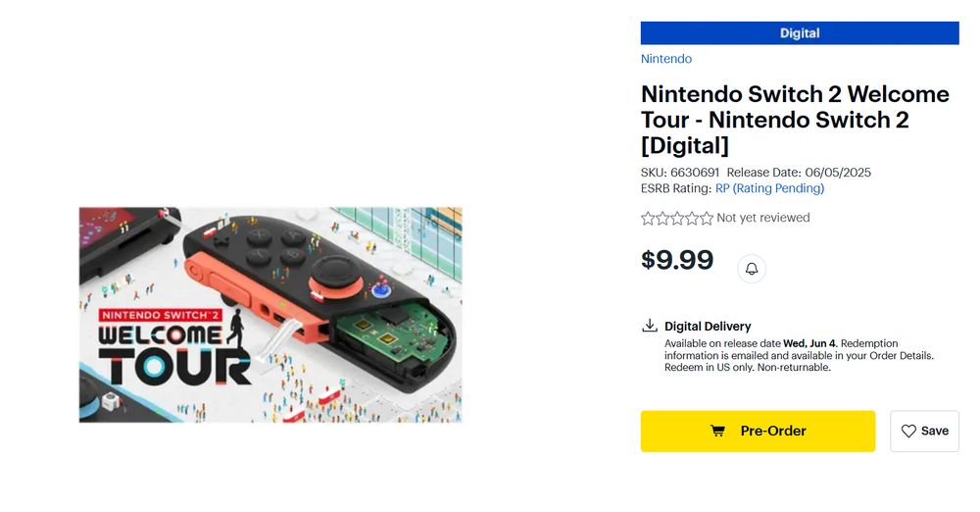Click the first rating star
The image size is (980, 512).
click(648, 218)
